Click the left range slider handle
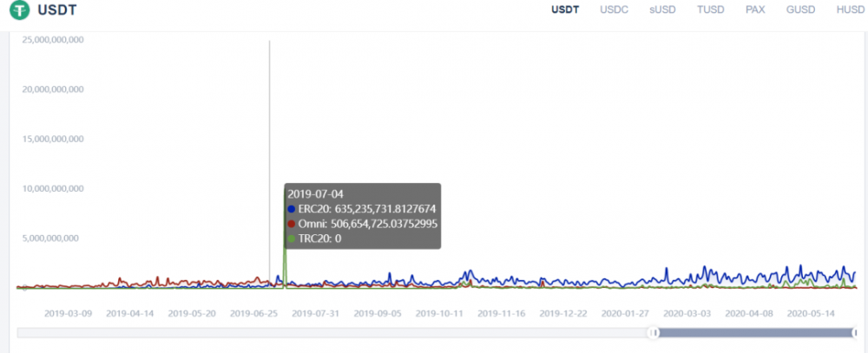868x353 pixels. point(655,332)
